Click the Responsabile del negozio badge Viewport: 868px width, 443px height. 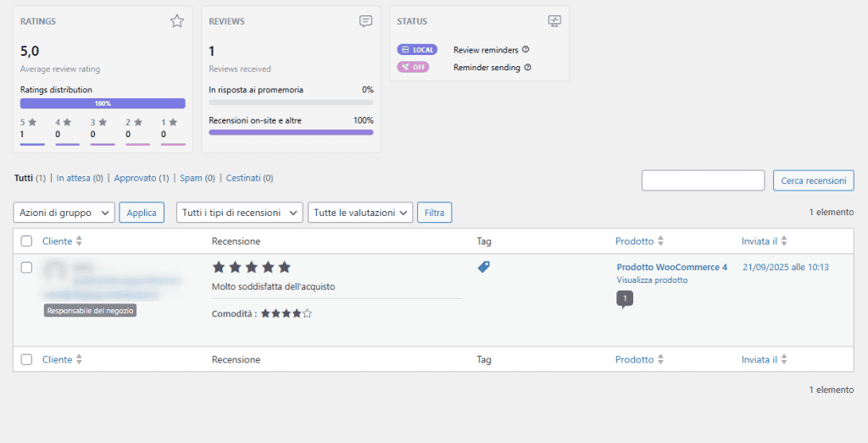(90, 311)
